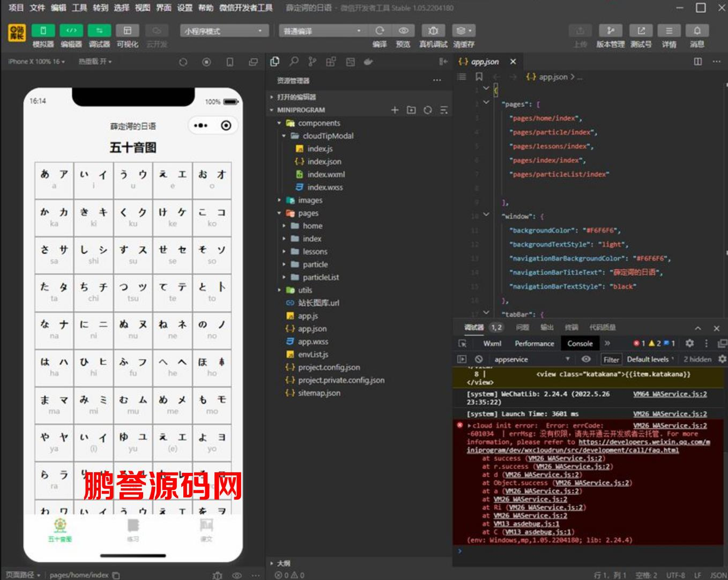The width and height of the screenshot is (728, 580).
Task: Open the 微信开发者工具 menu
Action: (x=246, y=8)
